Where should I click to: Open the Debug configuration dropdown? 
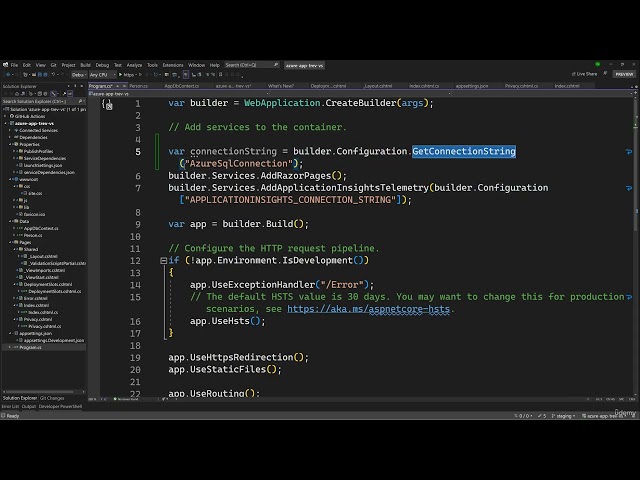[78, 75]
